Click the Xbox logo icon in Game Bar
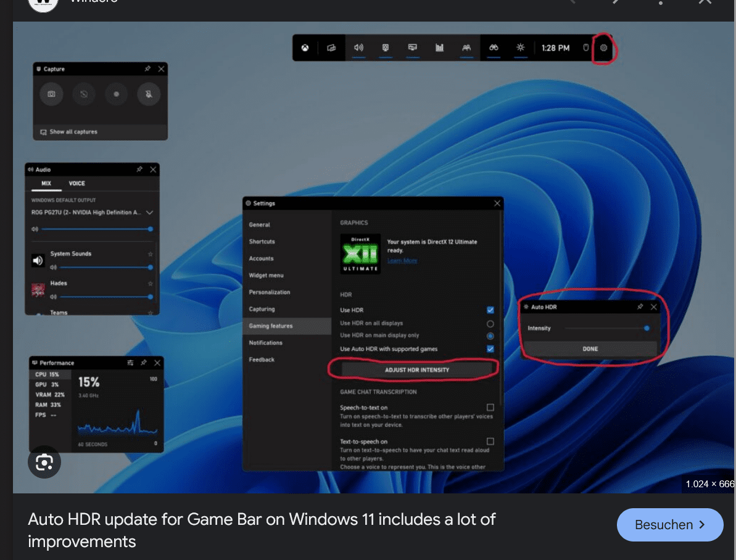This screenshot has width=736, height=560. [305, 48]
